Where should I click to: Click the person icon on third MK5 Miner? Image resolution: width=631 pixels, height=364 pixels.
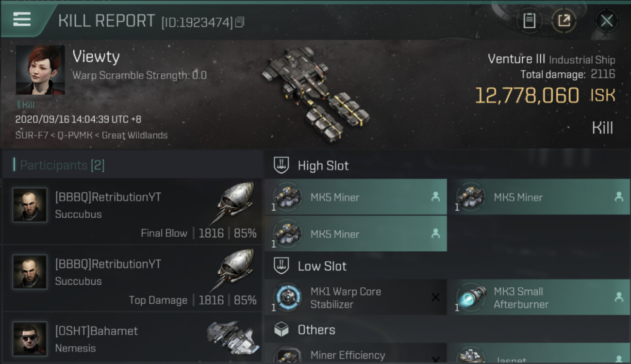pyautogui.click(x=435, y=234)
